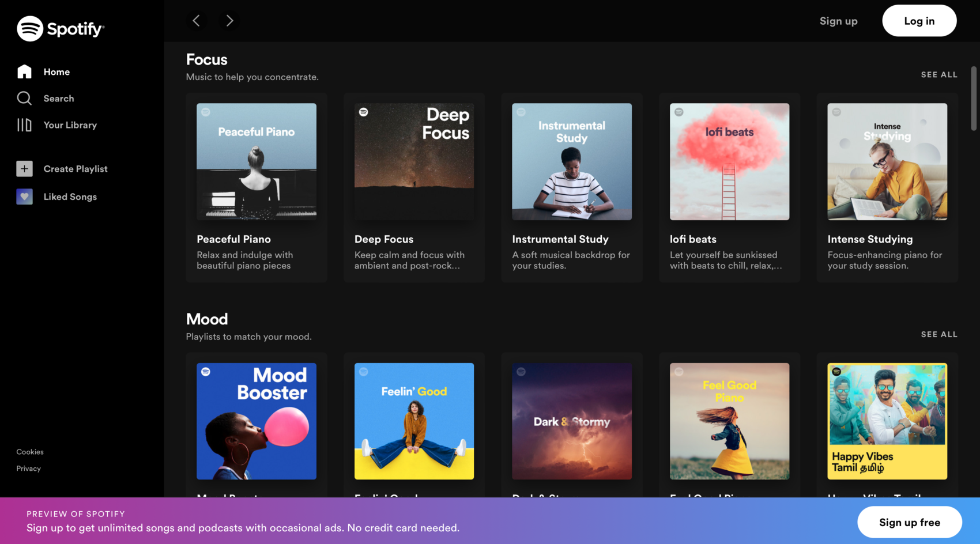
Task: Open the Privacy link
Action: click(x=29, y=469)
